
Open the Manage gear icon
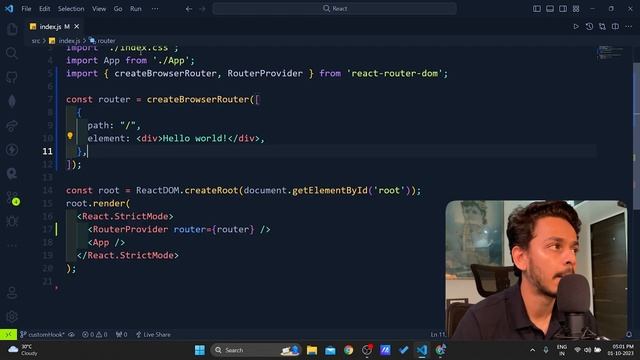point(12,316)
